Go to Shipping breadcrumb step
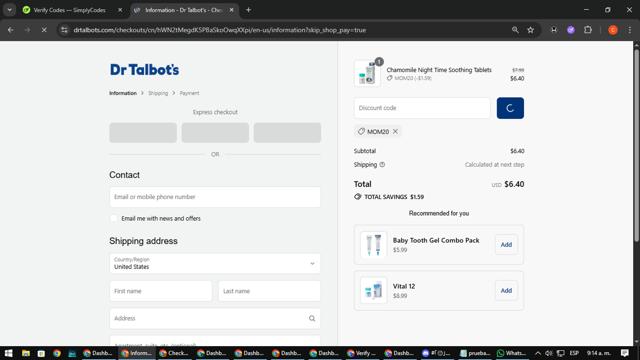640x360 pixels. click(x=158, y=93)
